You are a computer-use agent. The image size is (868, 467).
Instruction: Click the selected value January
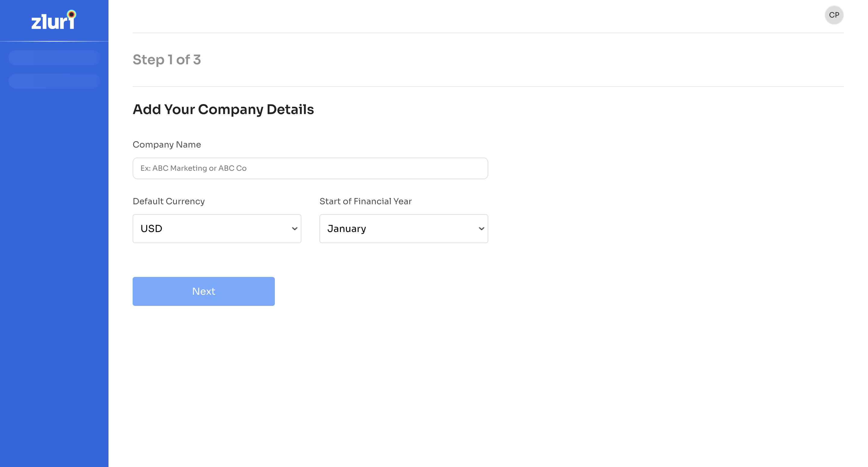click(x=347, y=229)
